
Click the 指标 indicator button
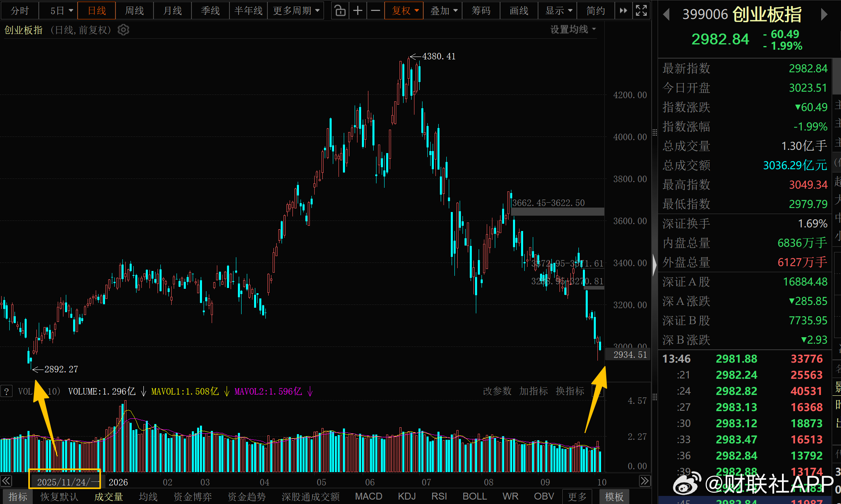(18, 497)
